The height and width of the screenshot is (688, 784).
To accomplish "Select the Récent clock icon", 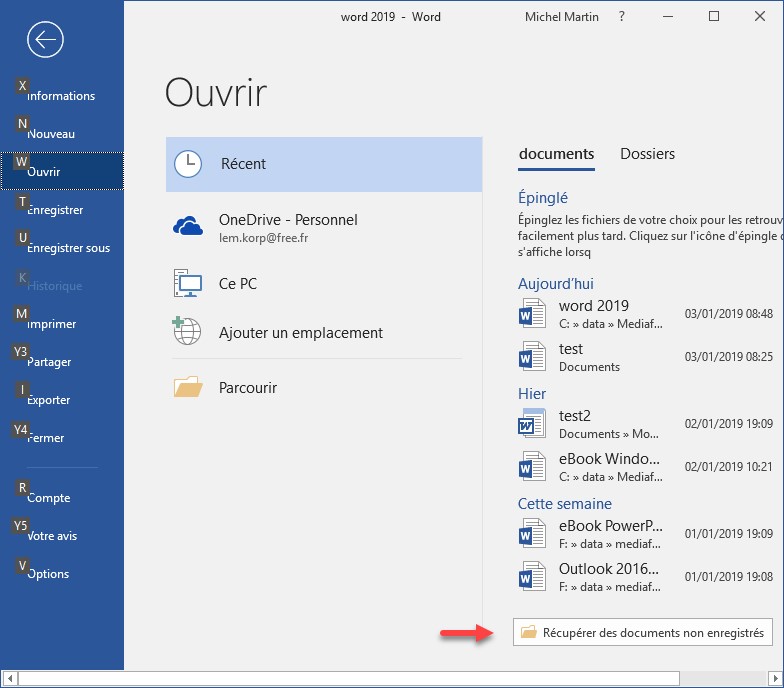I will (x=188, y=164).
